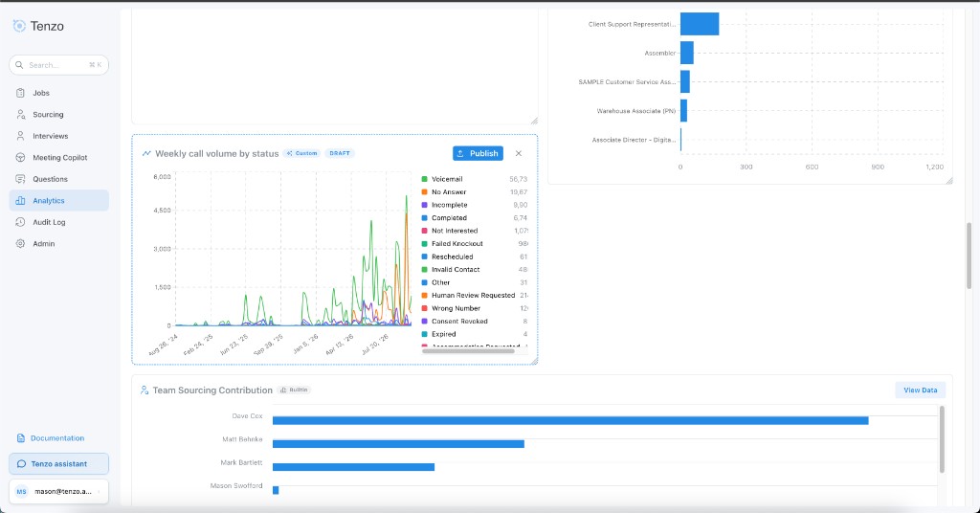
Task: Click the Client Support Representative bar
Action: tap(700, 24)
